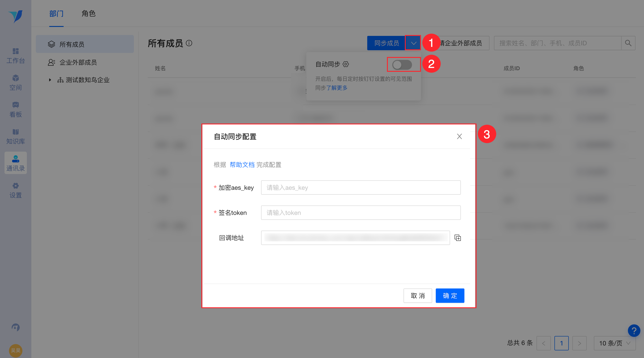Screen dimensions: 644x358
Task: Click the 取消 cancel button
Action: point(417,296)
